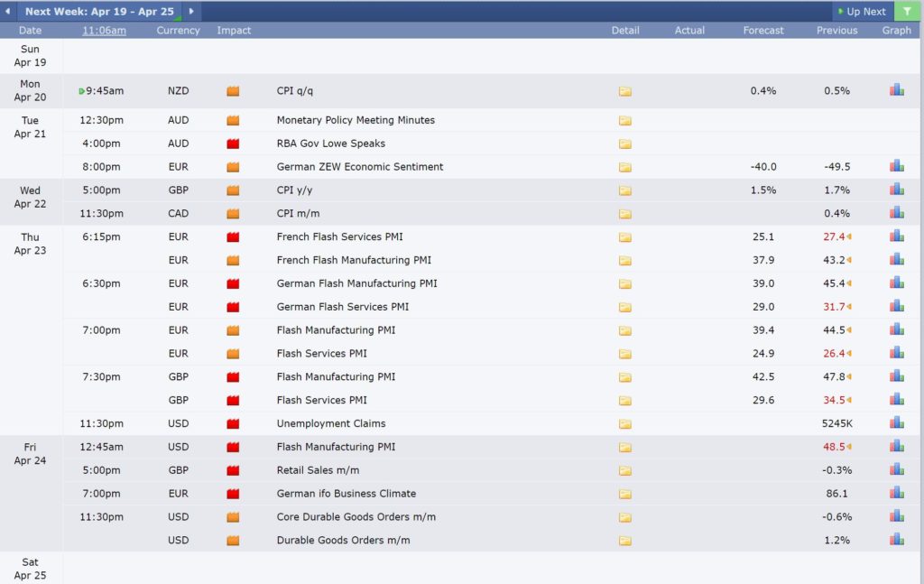Click the 9:45am time for NZD CPI
The image size is (924, 584).
pos(105,91)
